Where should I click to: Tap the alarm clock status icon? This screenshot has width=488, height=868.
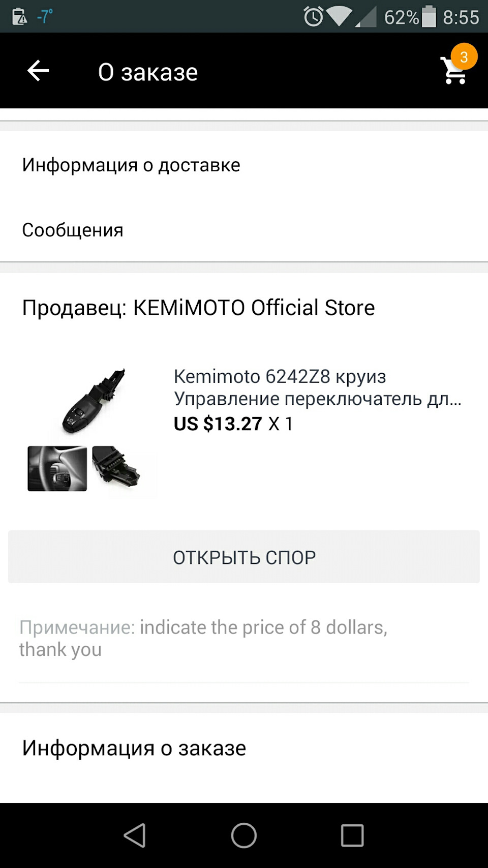coord(313,17)
